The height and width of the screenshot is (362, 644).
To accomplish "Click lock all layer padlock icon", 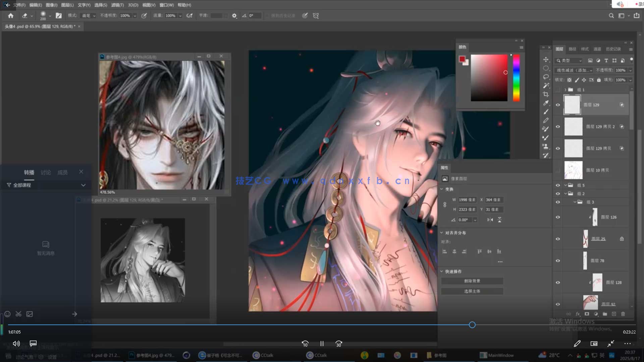I will tap(599, 80).
